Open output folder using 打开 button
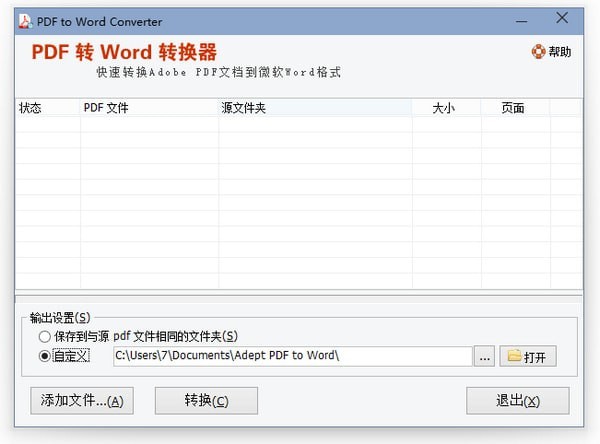This screenshot has width=600, height=444. [x=528, y=356]
